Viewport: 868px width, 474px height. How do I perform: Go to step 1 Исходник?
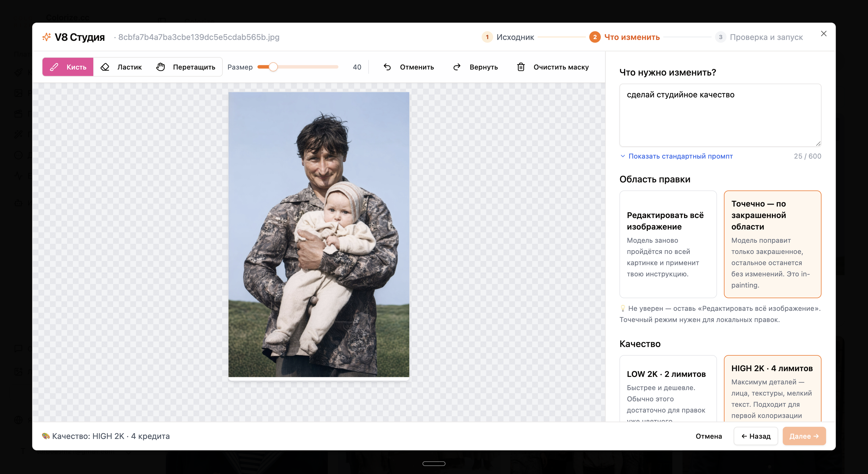click(508, 37)
